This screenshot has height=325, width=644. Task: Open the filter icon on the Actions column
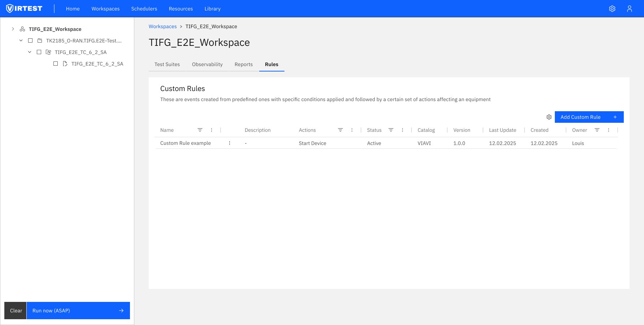coord(340,130)
